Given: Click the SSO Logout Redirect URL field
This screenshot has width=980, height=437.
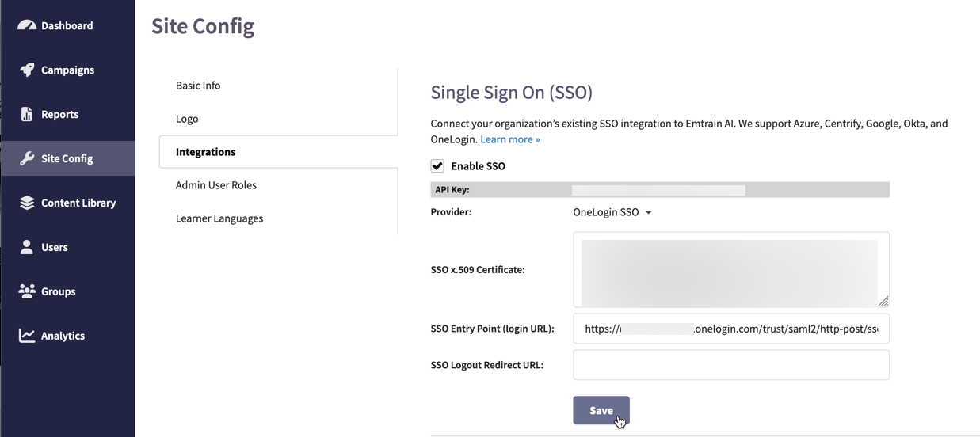Looking at the screenshot, I should pos(730,365).
